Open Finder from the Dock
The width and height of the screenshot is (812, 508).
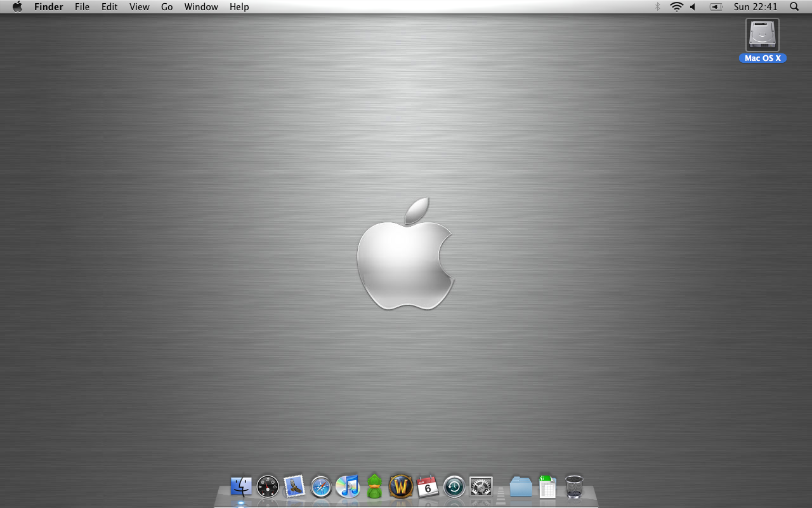[241, 487]
